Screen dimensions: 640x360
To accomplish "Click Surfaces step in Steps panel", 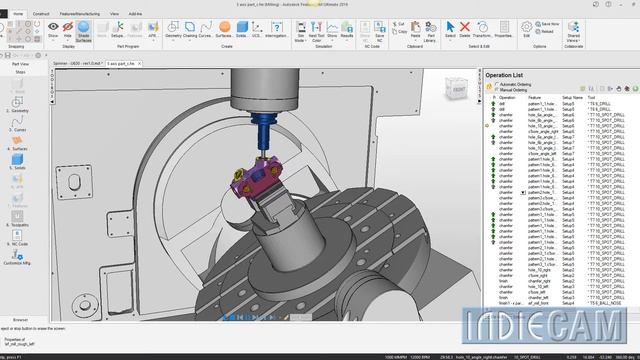I will (x=18, y=143).
